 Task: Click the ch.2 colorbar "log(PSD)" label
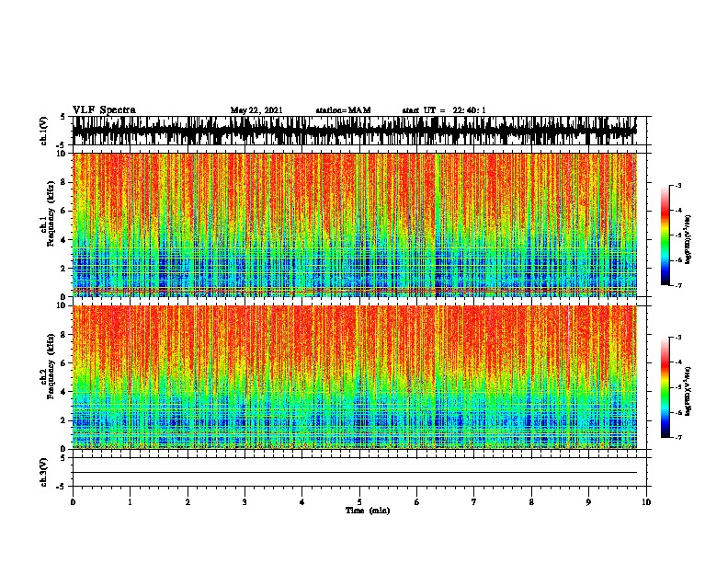pyautogui.click(x=688, y=391)
